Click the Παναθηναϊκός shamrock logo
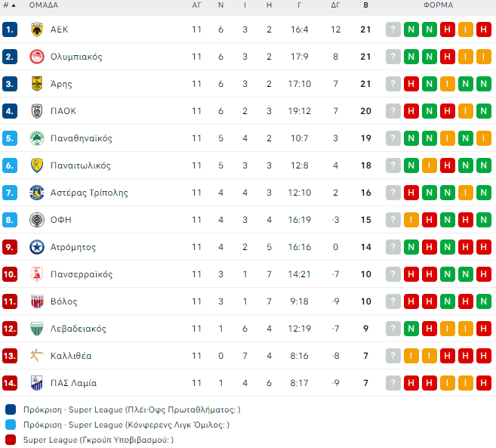The height and width of the screenshot is (448, 496). click(36, 138)
